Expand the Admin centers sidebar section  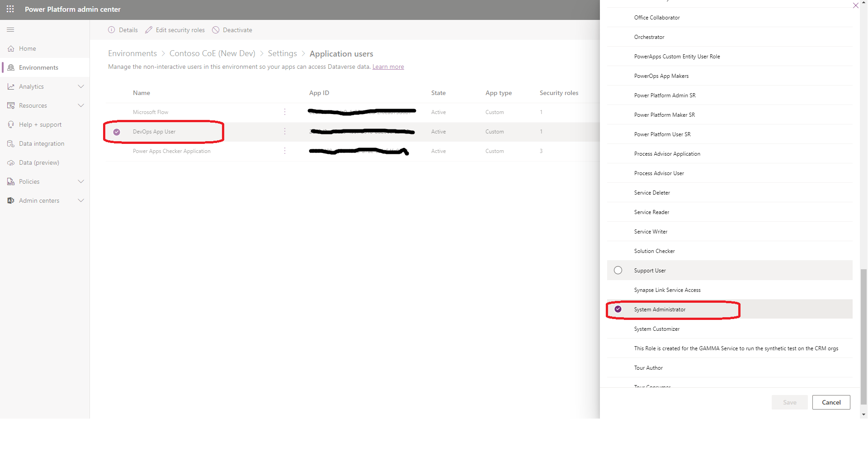pos(81,200)
